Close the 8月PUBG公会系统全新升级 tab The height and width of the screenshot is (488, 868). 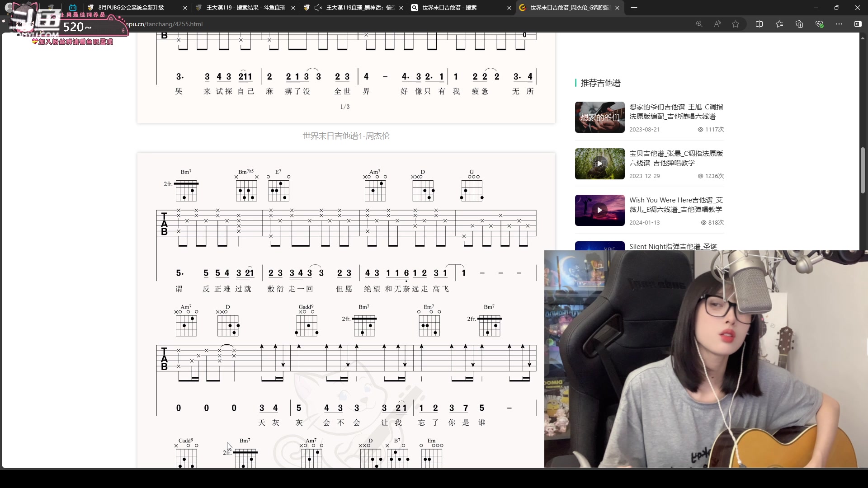click(x=185, y=8)
